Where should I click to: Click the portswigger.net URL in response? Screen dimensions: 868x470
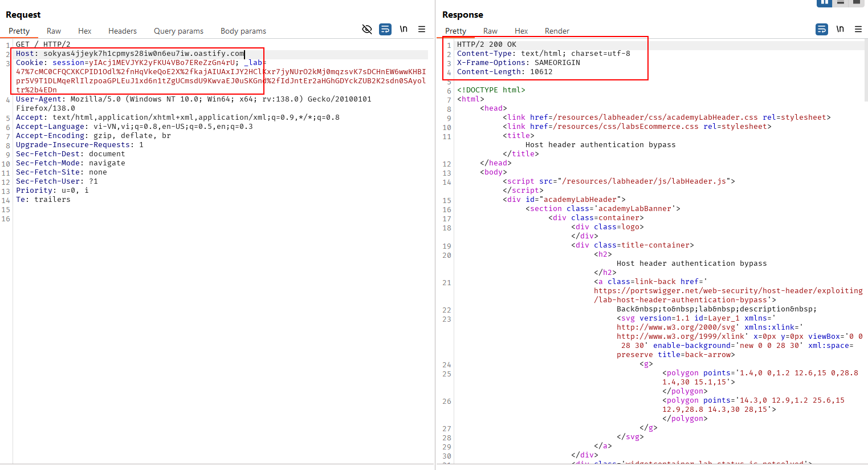728,295
